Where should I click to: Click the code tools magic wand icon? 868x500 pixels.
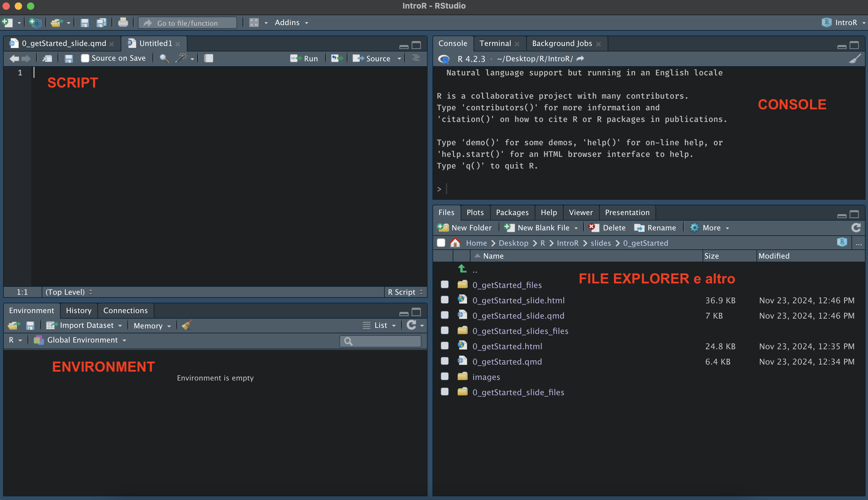181,58
